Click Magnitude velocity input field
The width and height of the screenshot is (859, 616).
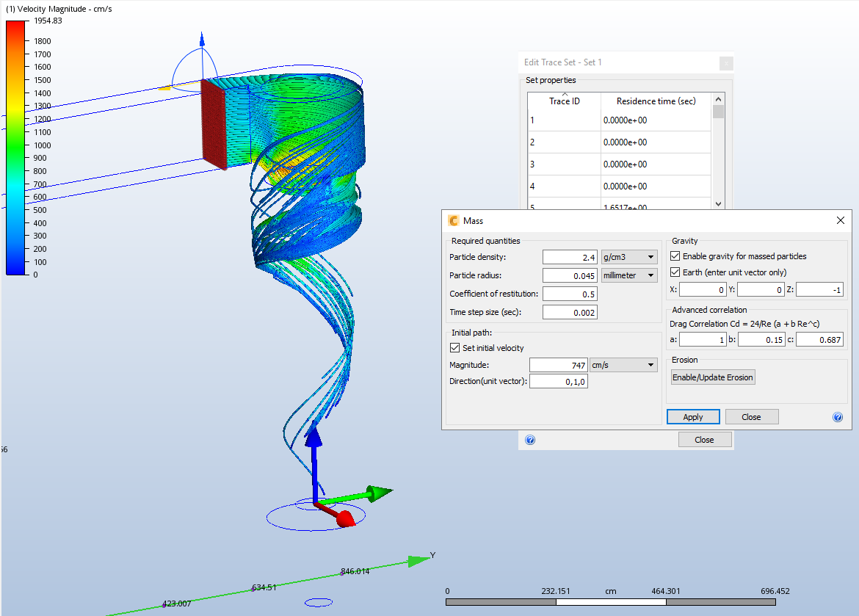(x=558, y=365)
